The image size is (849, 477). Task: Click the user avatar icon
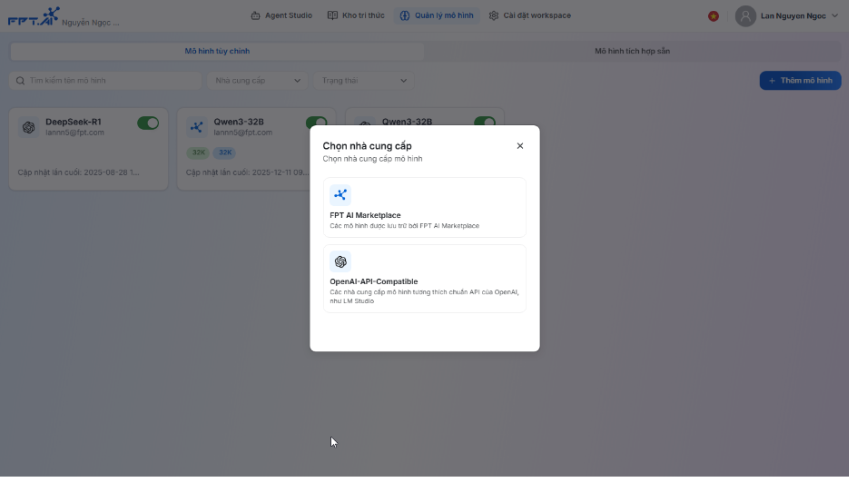tap(745, 16)
